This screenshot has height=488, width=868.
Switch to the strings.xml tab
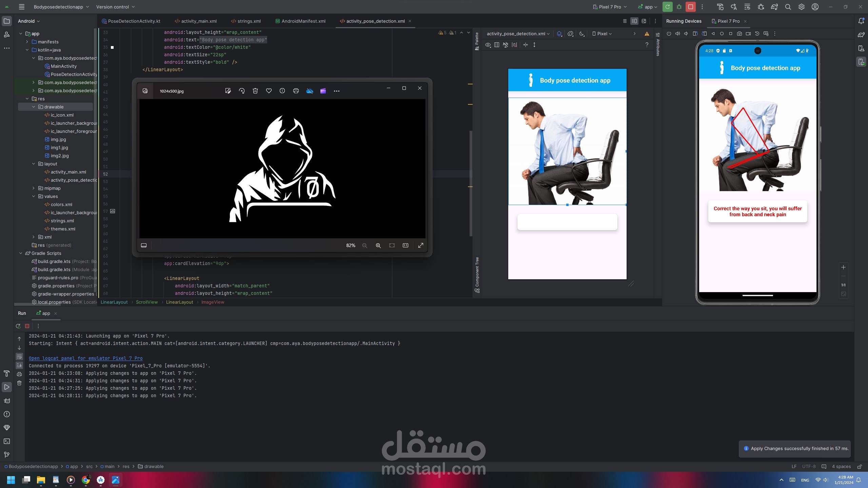click(249, 21)
